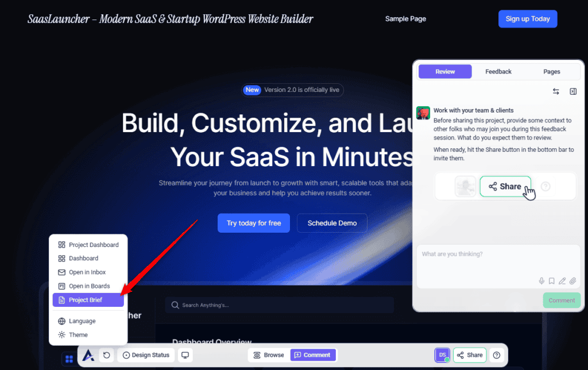This screenshot has width=588, height=370.
Task: Select Dashboard menu item
Action: [x=88, y=258]
